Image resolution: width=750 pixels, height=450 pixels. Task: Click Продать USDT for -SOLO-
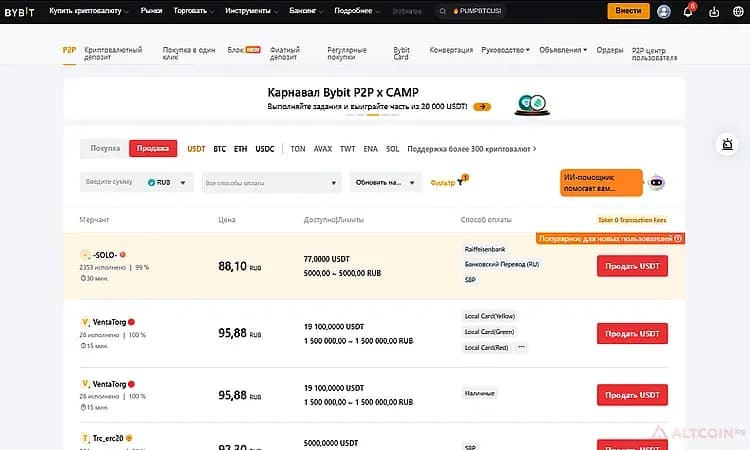(632, 266)
